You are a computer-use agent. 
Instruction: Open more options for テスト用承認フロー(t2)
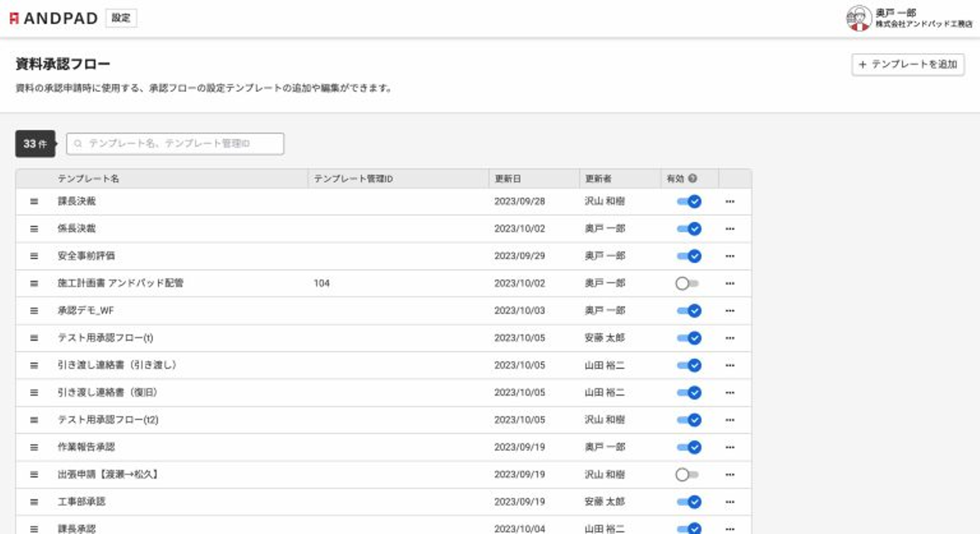pos(730,420)
